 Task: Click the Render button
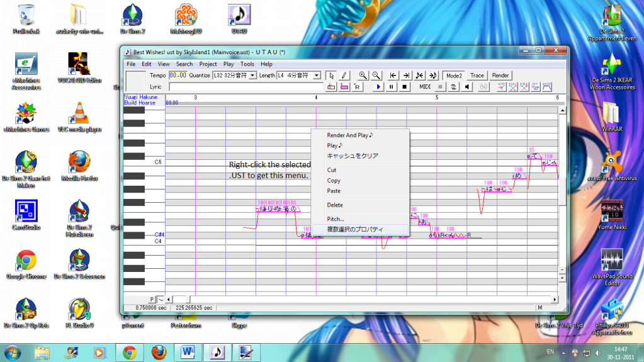click(500, 76)
